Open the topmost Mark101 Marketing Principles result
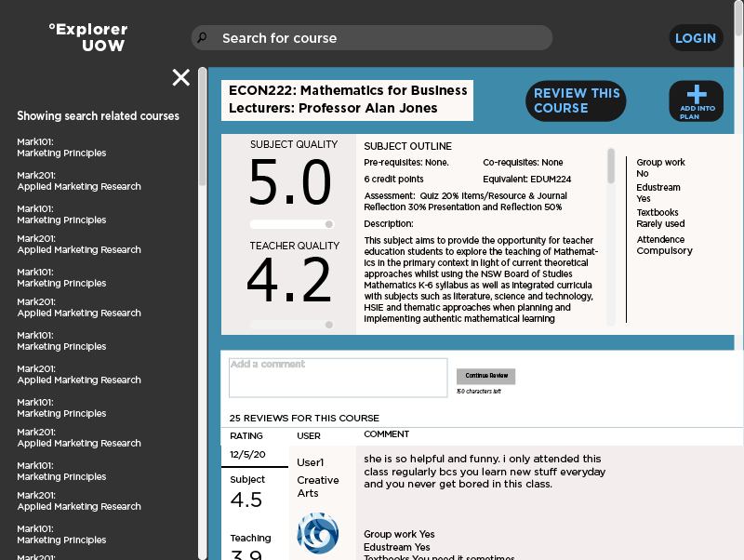Image resolution: width=744 pixels, height=560 pixels. click(x=61, y=148)
